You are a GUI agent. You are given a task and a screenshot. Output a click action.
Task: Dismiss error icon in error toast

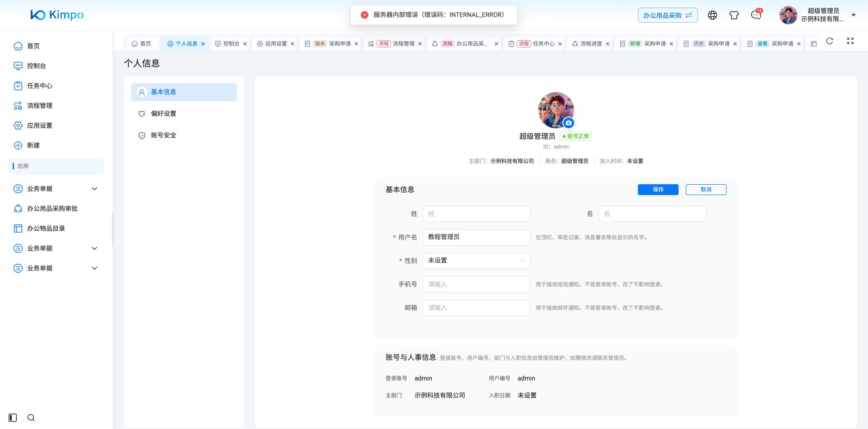coord(364,15)
